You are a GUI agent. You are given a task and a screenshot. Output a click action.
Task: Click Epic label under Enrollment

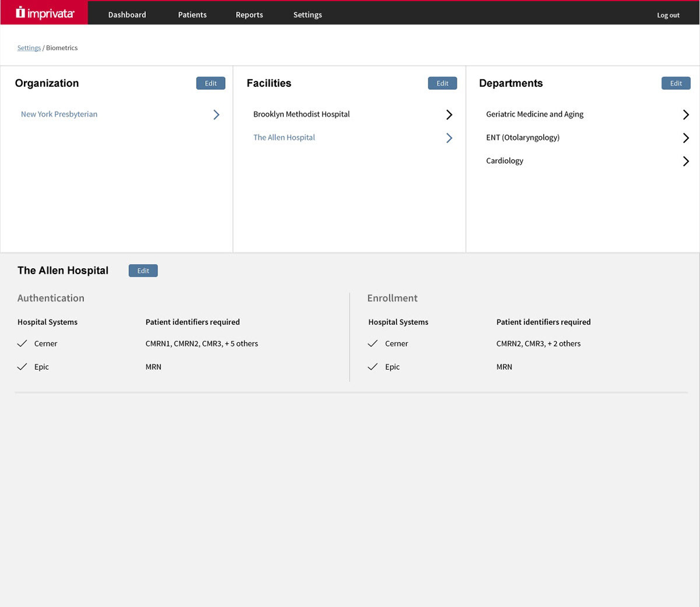393,367
